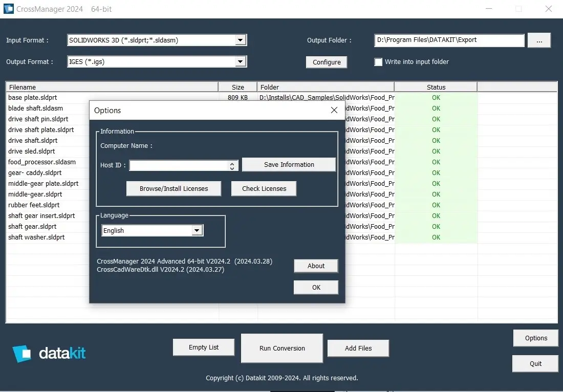
Task: Click Run Conversion button
Action: point(282,348)
